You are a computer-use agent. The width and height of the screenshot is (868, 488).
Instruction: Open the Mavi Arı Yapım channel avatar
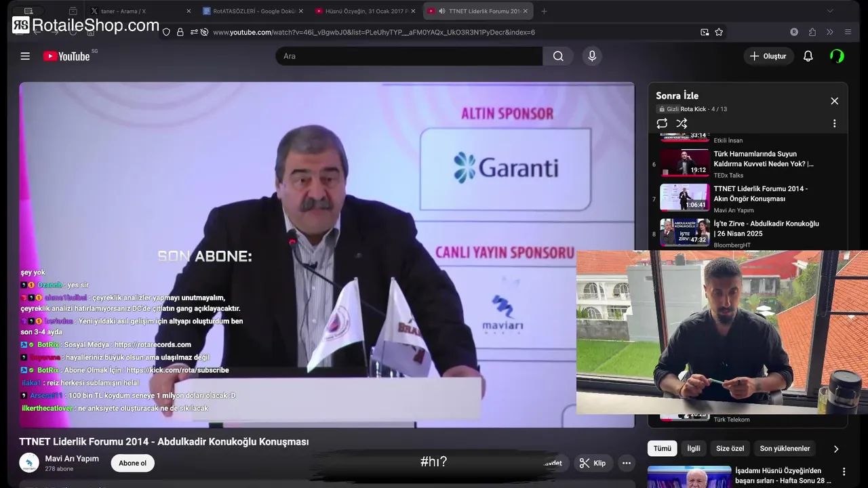coord(29,464)
